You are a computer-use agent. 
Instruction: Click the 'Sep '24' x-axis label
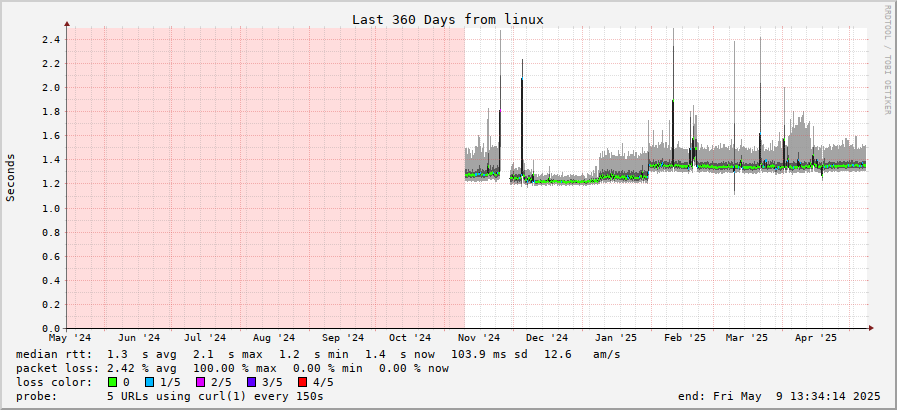(343, 338)
